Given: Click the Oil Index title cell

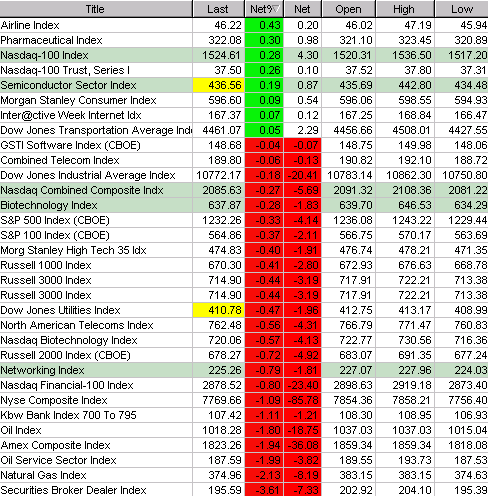Looking at the screenshot, I should pos(96,430).
